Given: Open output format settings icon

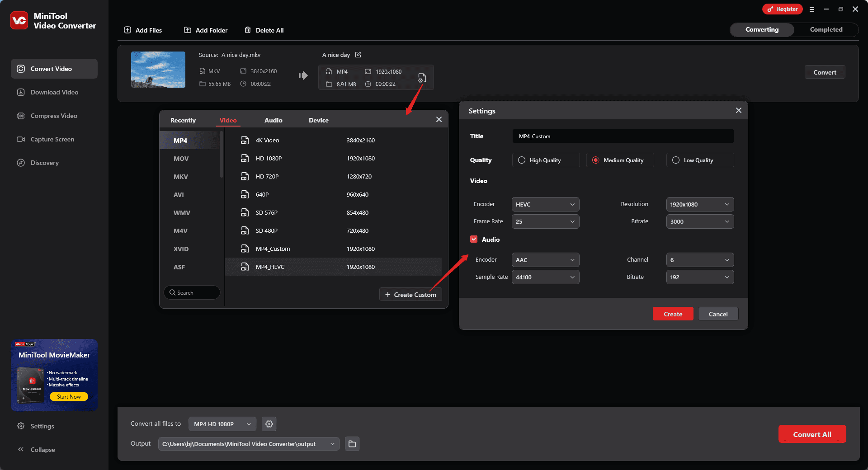Looking at the screenshot, I should coord(422,78).
